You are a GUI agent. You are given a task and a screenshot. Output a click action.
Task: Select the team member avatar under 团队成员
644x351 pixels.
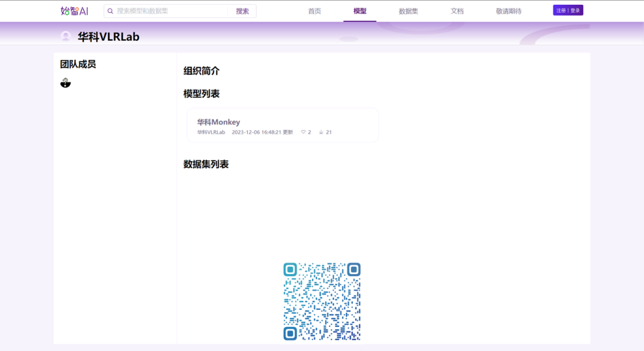(66, 82)
